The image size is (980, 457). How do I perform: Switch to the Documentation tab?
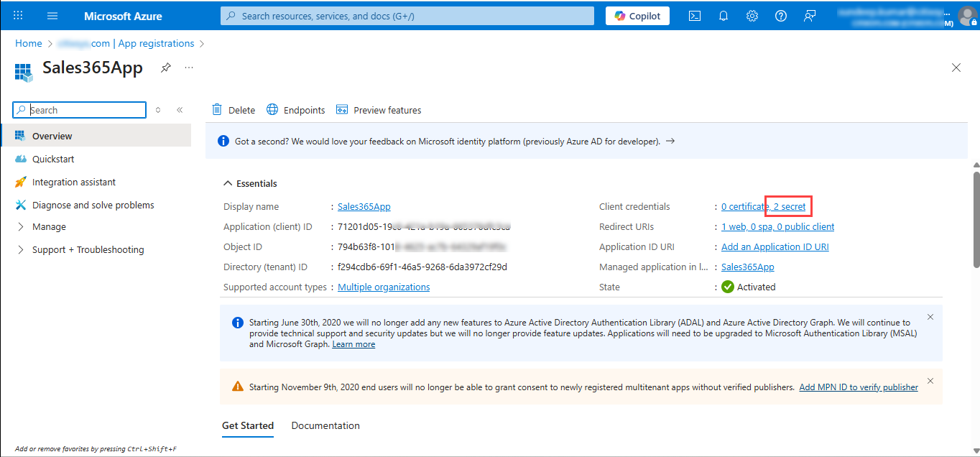tap(325, 425)
